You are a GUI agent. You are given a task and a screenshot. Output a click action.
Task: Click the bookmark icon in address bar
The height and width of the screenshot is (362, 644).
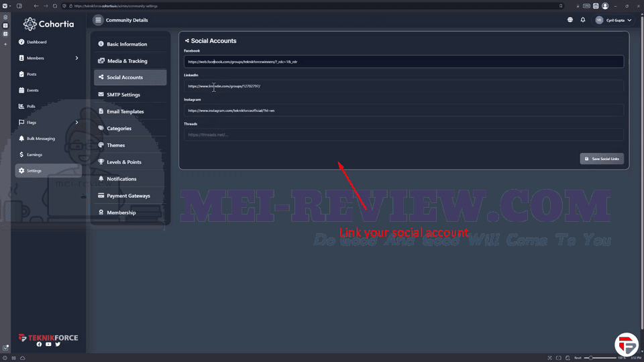point(561,6)
